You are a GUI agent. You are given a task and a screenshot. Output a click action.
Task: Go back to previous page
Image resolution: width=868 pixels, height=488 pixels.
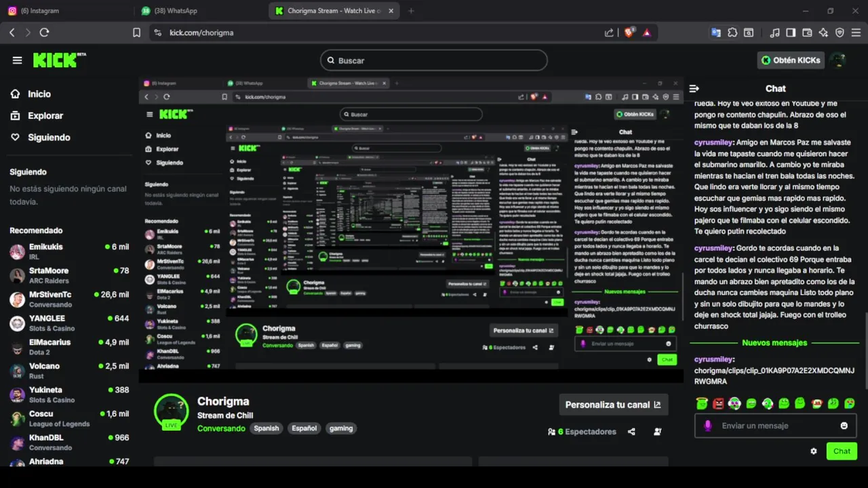[12, 33]
